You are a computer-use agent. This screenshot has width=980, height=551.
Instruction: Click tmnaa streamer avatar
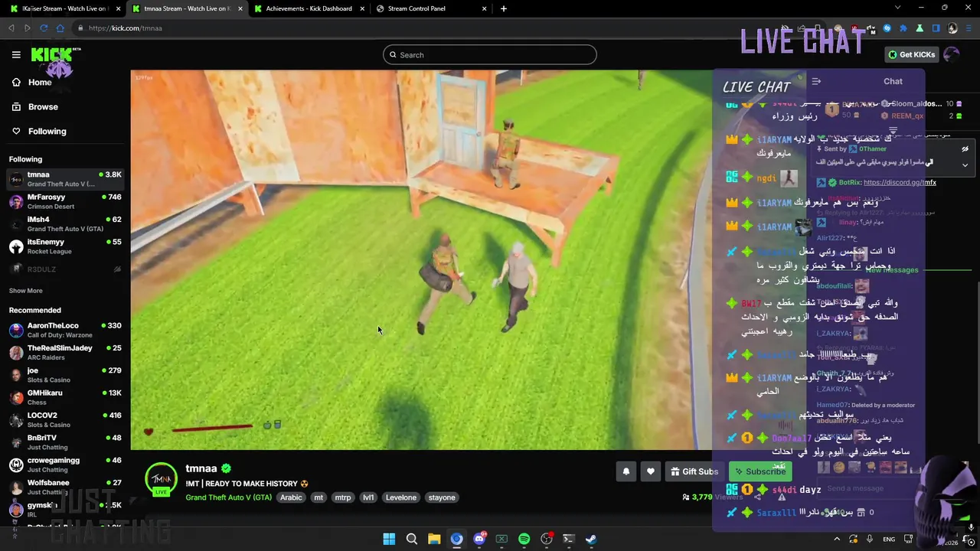[x=161, y=479]
